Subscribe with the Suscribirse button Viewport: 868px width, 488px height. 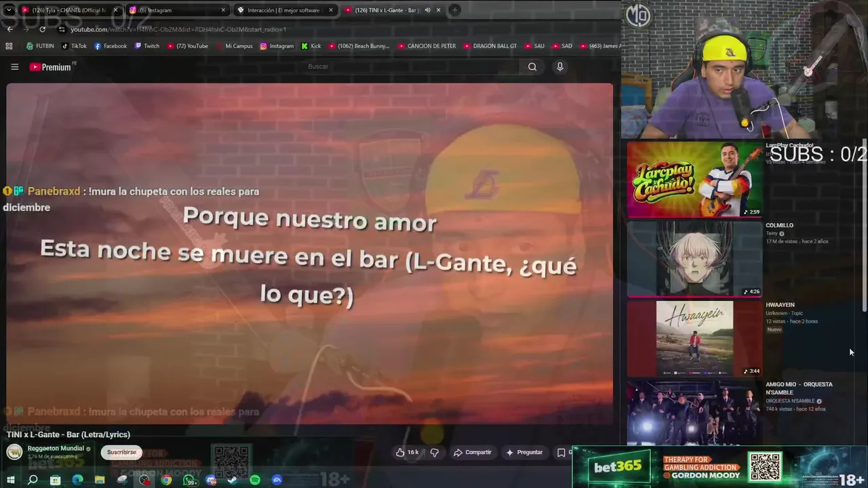(x=121, y=452)
